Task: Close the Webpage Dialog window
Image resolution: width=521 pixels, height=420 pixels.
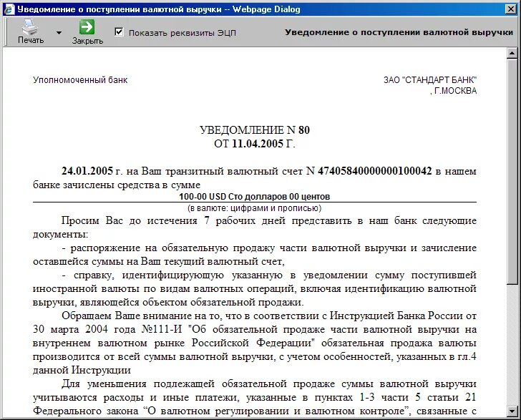Action: pos(511,9)
